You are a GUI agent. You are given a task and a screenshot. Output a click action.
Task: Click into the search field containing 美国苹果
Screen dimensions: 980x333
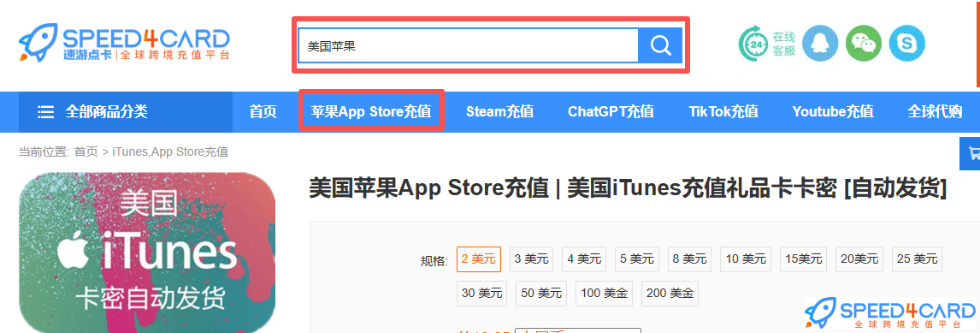[468, 45]
